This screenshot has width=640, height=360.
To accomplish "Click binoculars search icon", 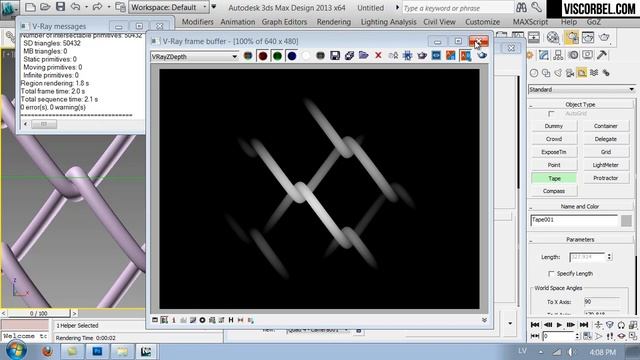I will (x=521, y=7).
